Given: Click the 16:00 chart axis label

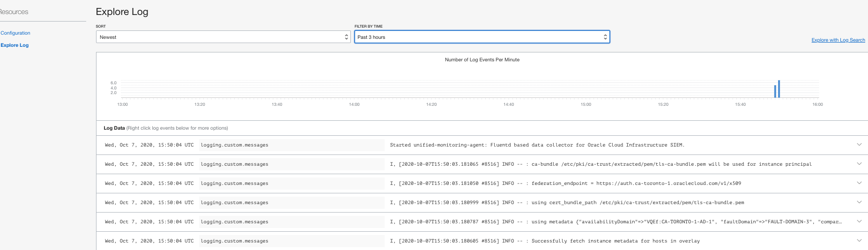Looking at the screenshot, I should tap(817, 104).
